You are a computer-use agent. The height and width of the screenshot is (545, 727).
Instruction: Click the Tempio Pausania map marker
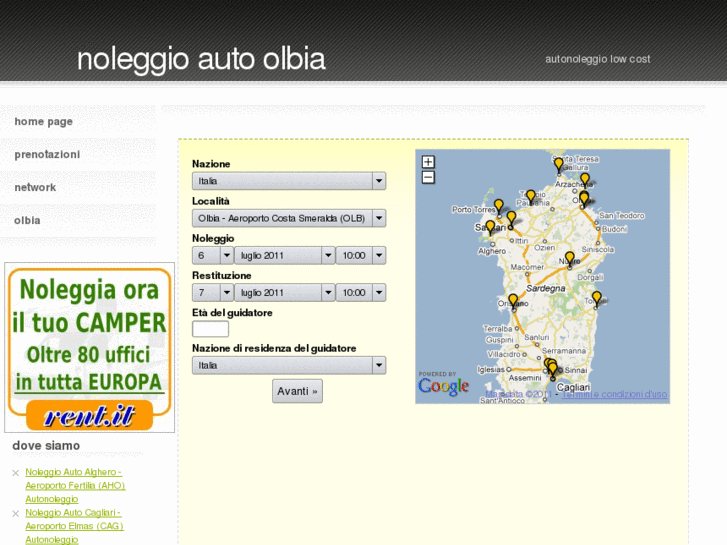[x=531, y=197]
